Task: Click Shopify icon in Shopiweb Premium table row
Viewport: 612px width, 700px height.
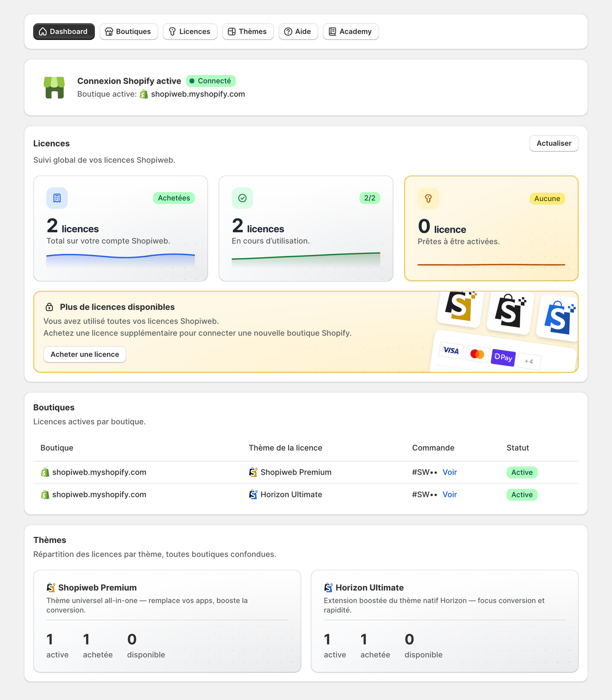Action: coord(45,472)
